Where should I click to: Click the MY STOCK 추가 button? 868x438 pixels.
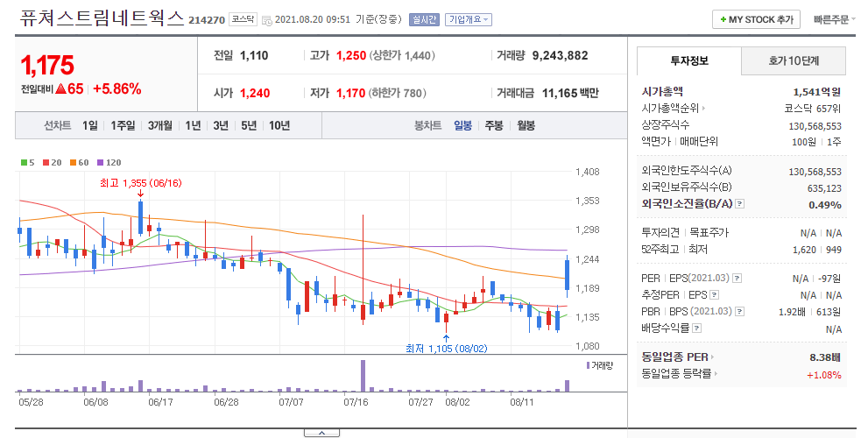pos(756,19)
